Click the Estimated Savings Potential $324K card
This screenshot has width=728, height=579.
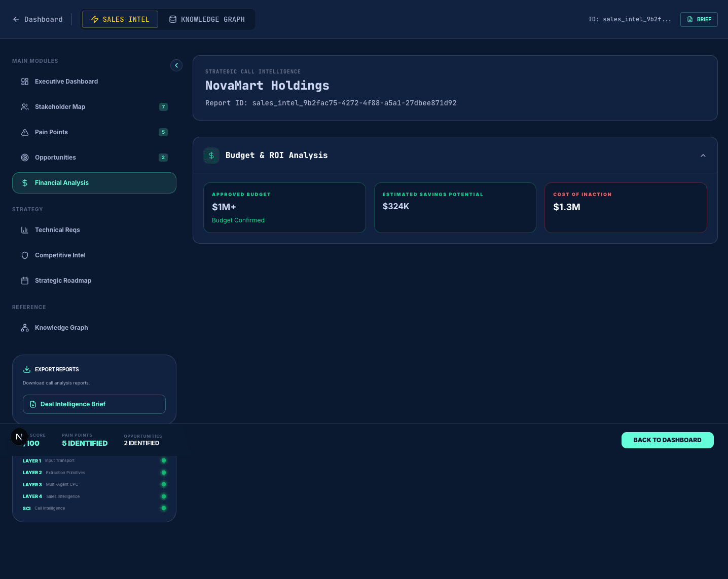(x=455, y=208)
